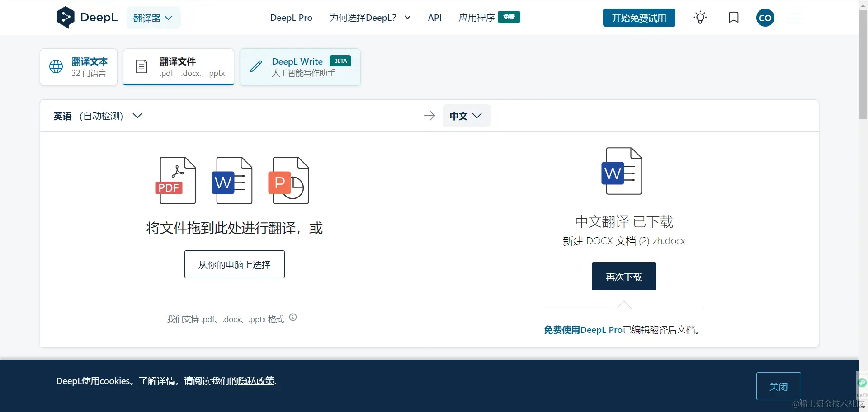This screenshot has height=412, width=868.
Task: Open saved translations bookmark icon
Action: tap(734, 18)
